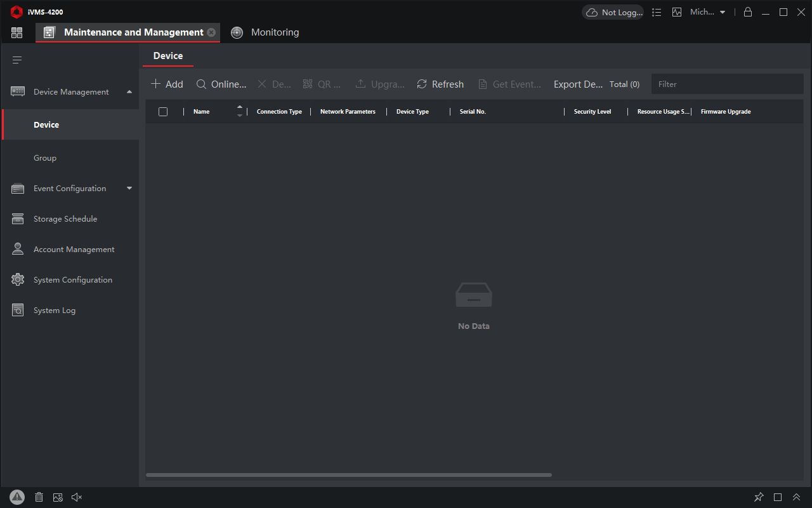Screen dimensions: 812x508
Task: Click the Account Management person icon
Action: pyautogui.click(x=18, y=249)
